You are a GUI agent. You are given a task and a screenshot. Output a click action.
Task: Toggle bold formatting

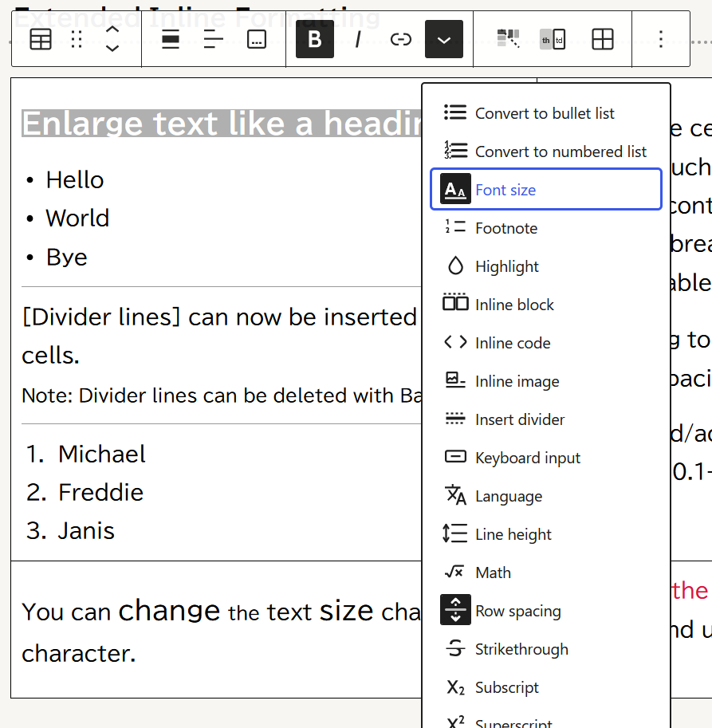tap(315, 39)
